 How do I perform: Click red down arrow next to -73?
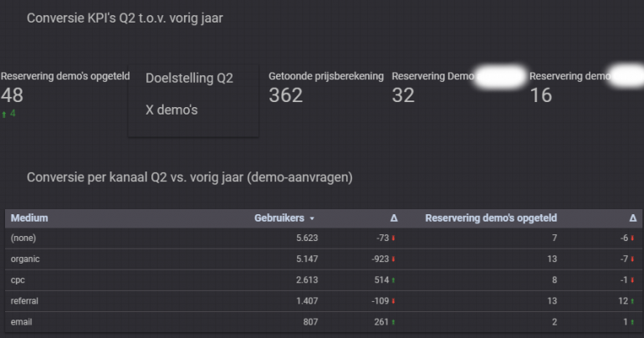coord(393,238)
